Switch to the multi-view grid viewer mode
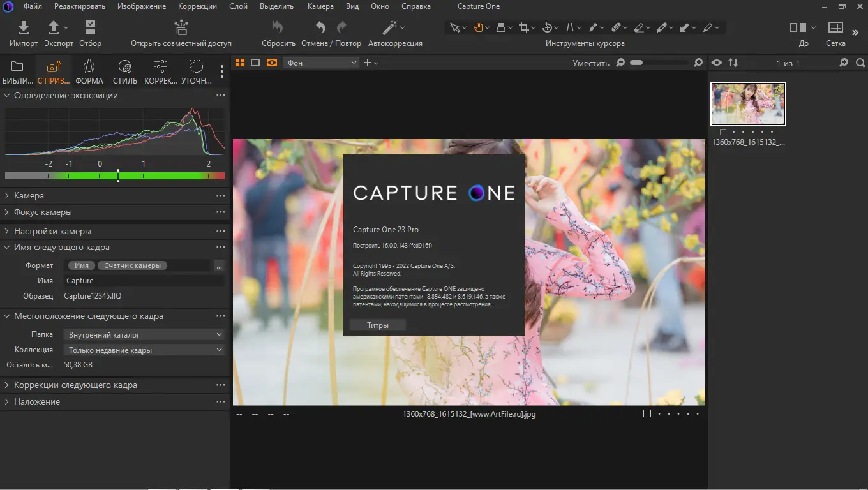Viewport: 868px width, 490px height. 240,63
